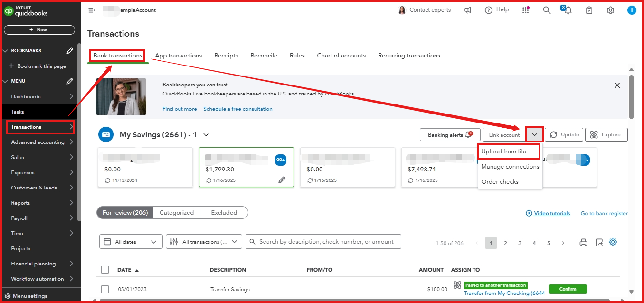644x303 pixels.
Task: Edit bookmarks with the pencil icon
Action: [x=70, y=50]
